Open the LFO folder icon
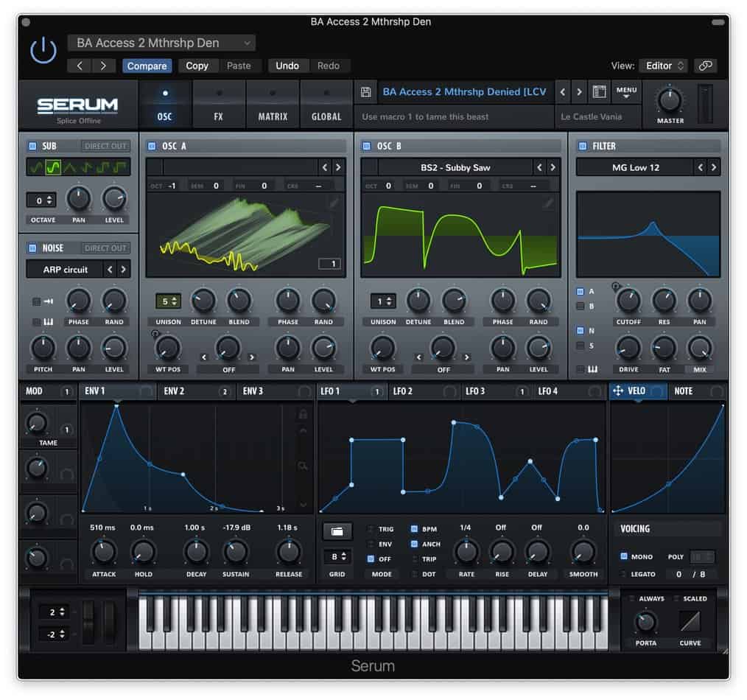747x700 pixels. [x=337, y=531]
